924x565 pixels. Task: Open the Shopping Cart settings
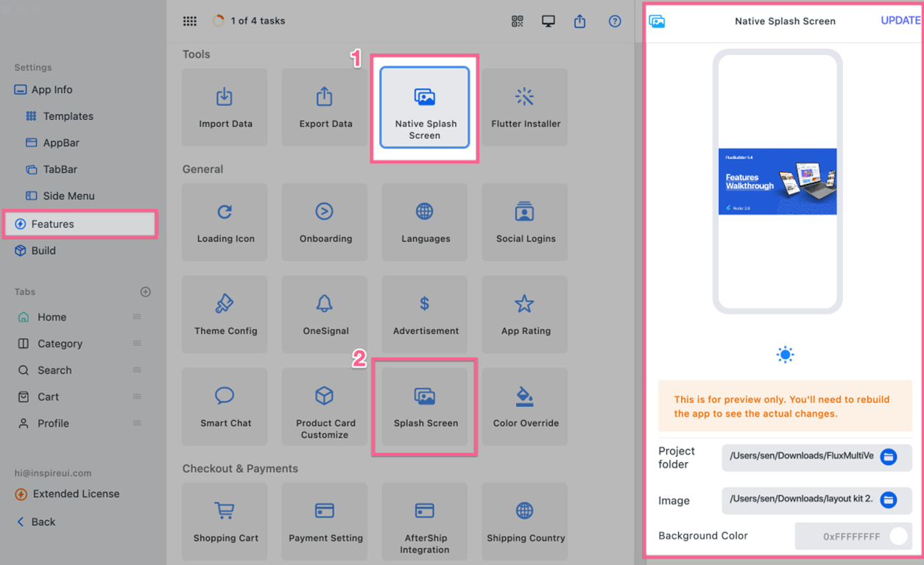tap(225, 522)
